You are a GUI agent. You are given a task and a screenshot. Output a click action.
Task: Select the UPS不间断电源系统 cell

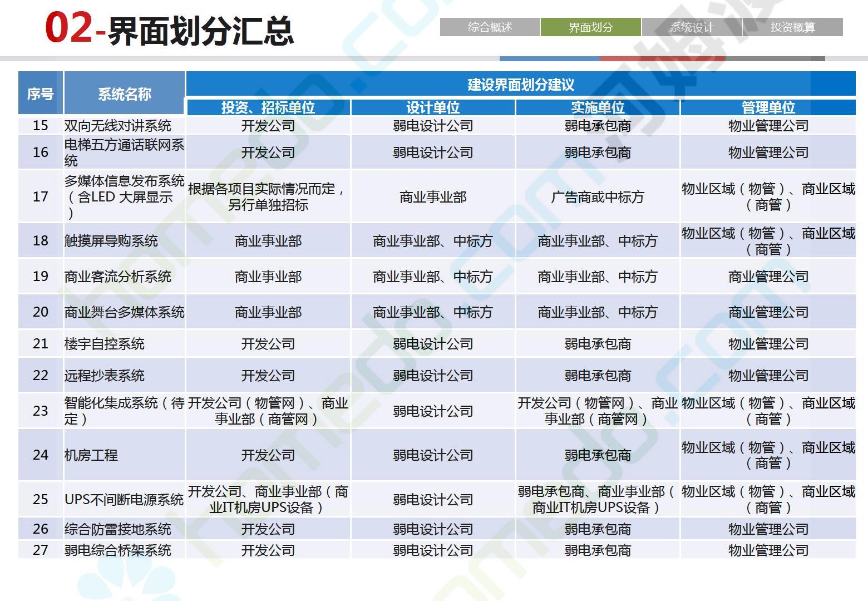(125, 499)
